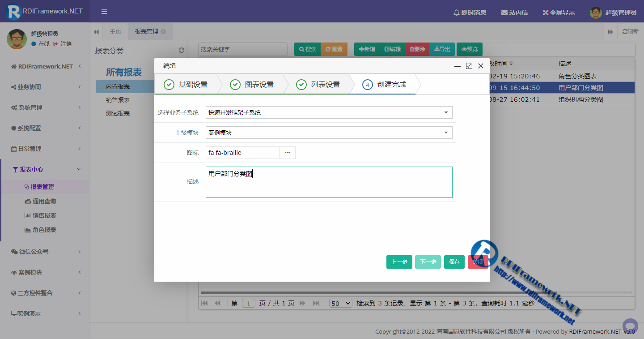This screenshot has width=644, height=339.
Task: Click 上一步 previous step button
Action: click(399, 262)
